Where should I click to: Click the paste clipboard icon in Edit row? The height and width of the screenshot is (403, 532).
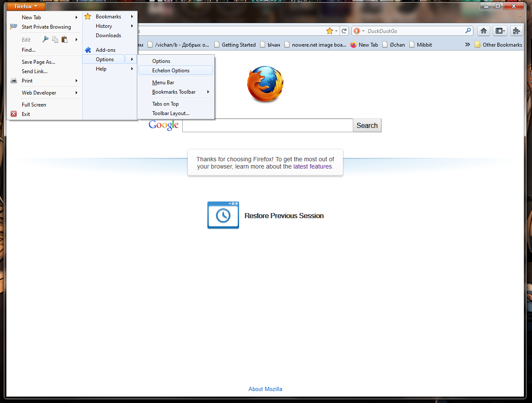(x=65, y=39)
